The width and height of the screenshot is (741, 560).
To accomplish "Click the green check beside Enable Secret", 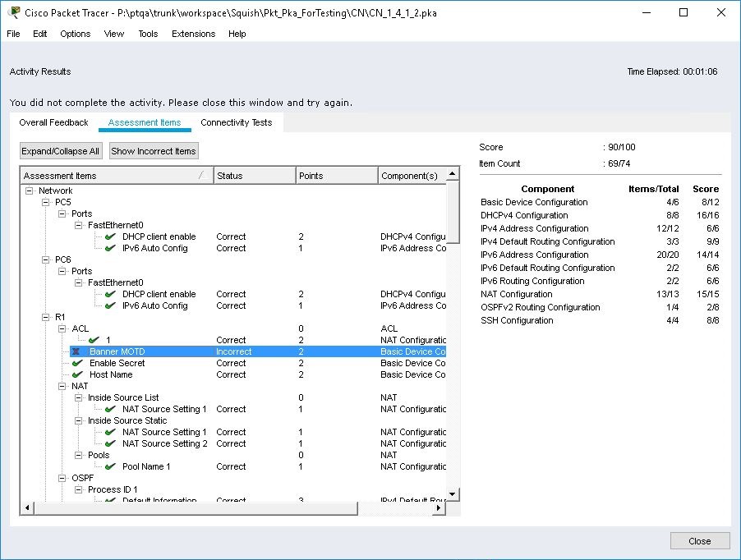I will [77, 363].
